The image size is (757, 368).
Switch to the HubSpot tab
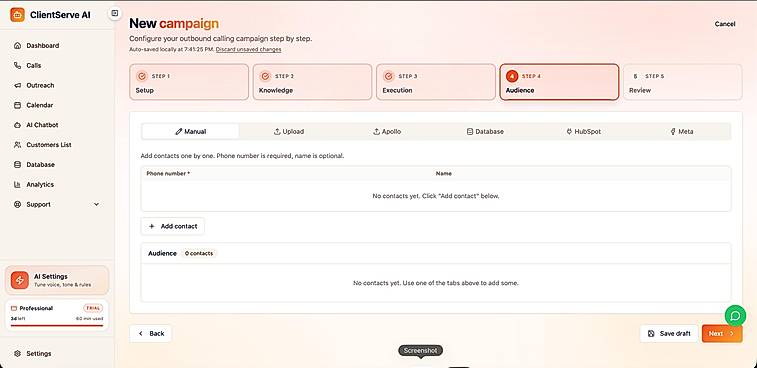(x=584, y=131)
